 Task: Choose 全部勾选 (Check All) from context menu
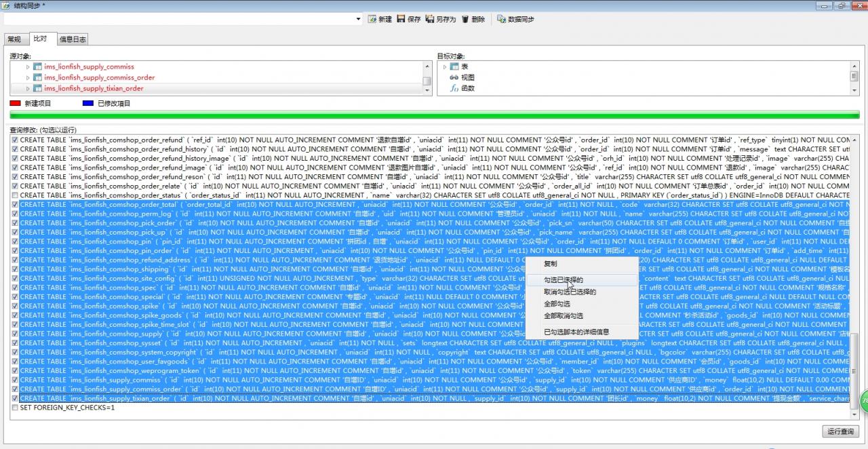[x=557, y=304]
